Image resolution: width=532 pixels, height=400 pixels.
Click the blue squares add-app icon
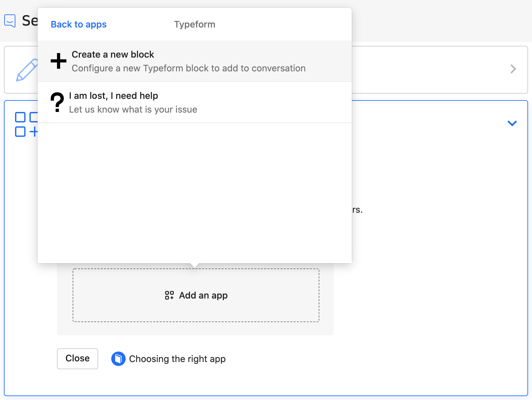pos(27,124)
